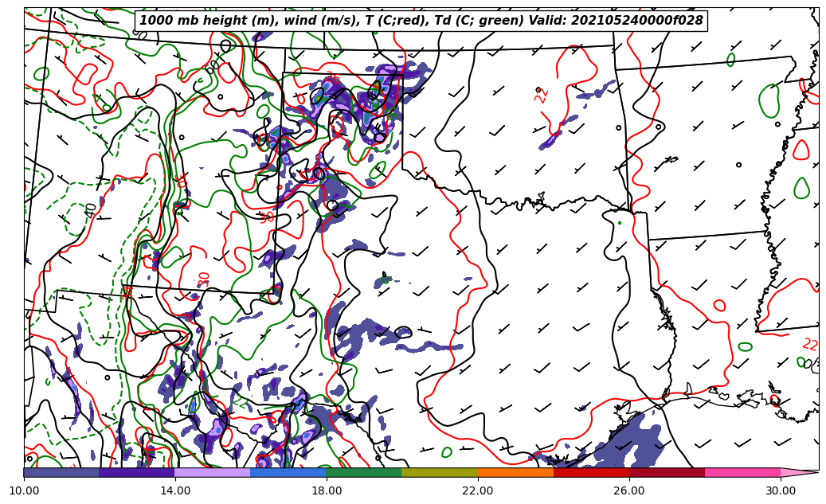Click the 30.00 colorbar tick label
Screen dimensions: 826x504
781,490
